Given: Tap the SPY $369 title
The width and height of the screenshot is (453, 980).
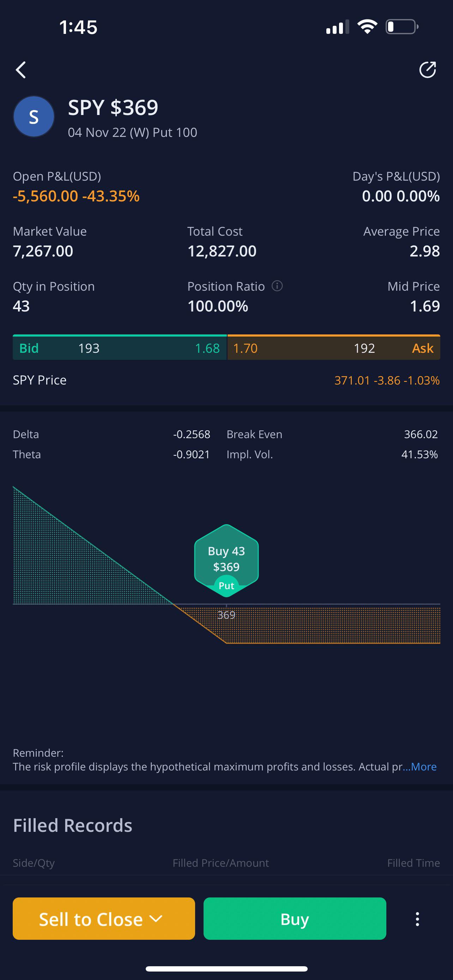Looking at the screenshot, I should click(113, 108).
